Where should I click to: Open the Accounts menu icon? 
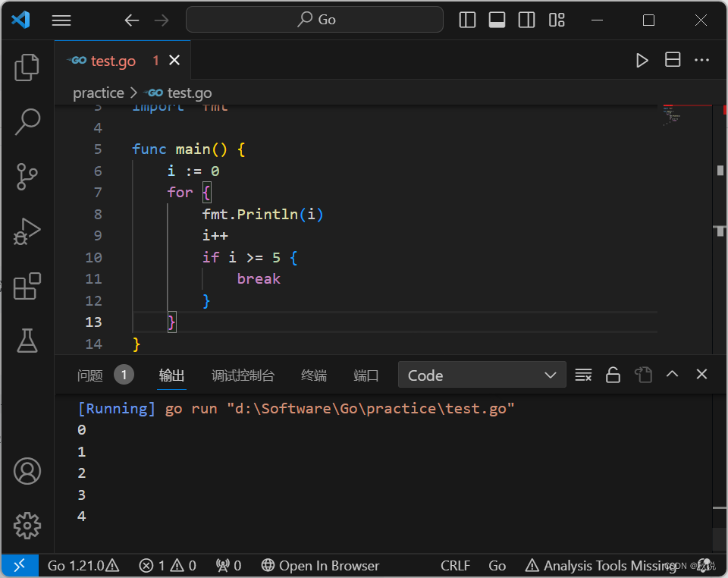click(27, 471)
